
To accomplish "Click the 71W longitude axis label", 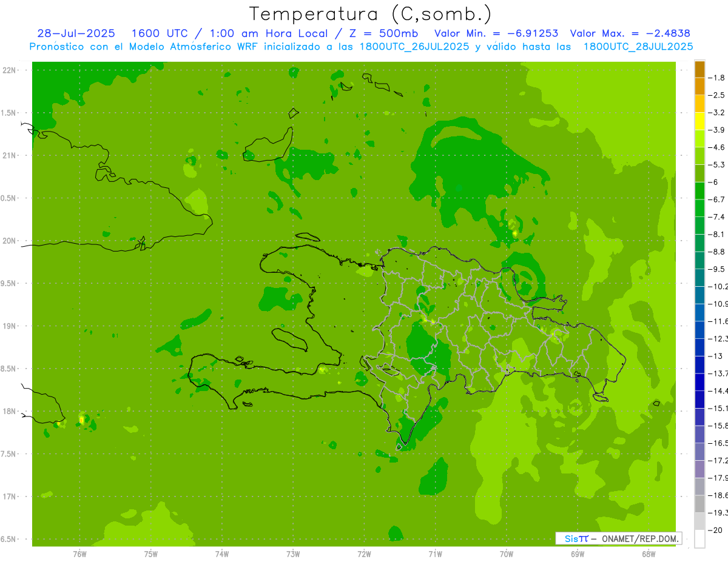I will (435, 554).
